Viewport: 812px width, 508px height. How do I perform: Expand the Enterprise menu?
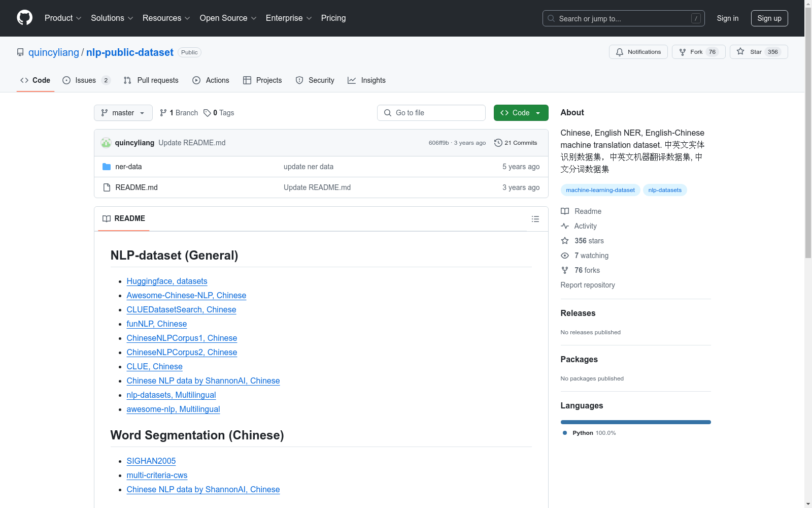point(289,18)
